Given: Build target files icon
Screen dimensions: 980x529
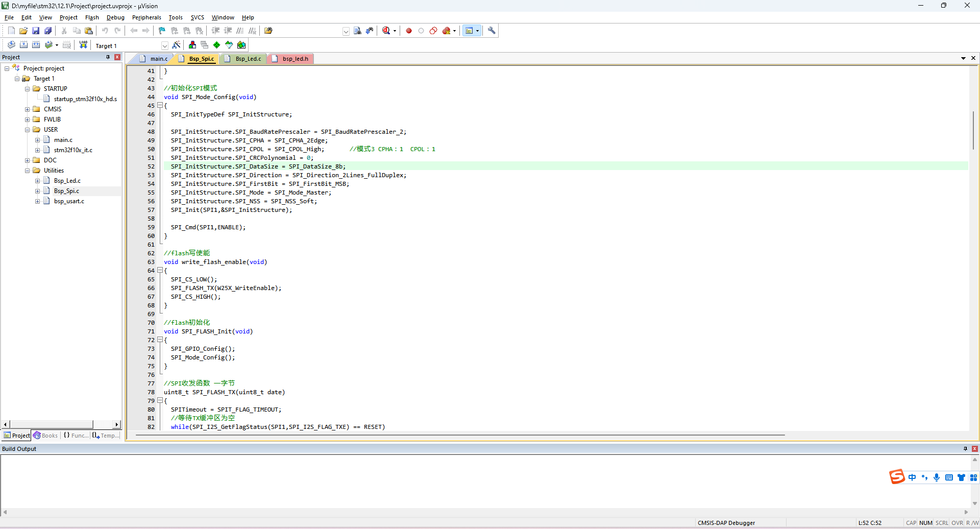Looking at the screenshot, I should click(x=23, y=45).
